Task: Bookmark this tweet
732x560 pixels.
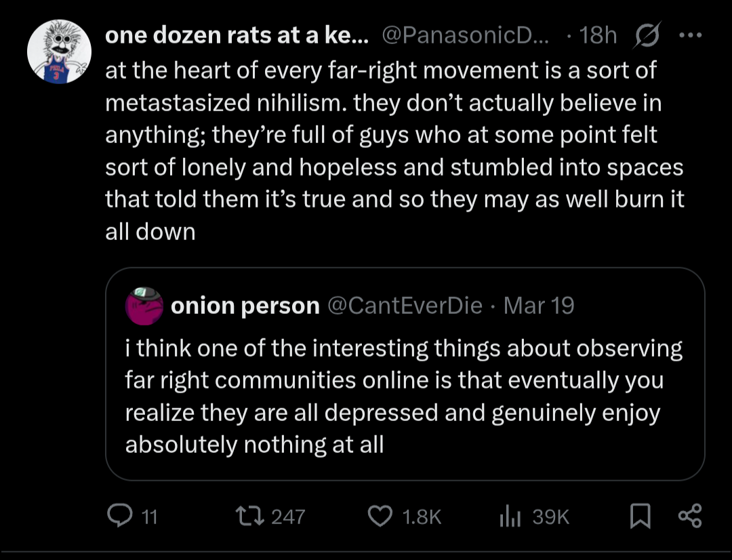Action: coord(638,518)
